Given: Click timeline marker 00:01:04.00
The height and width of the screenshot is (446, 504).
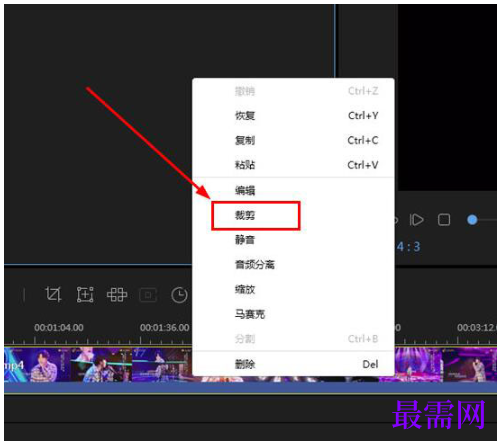Looking at the screenshot, I should (x=59, y=328).
